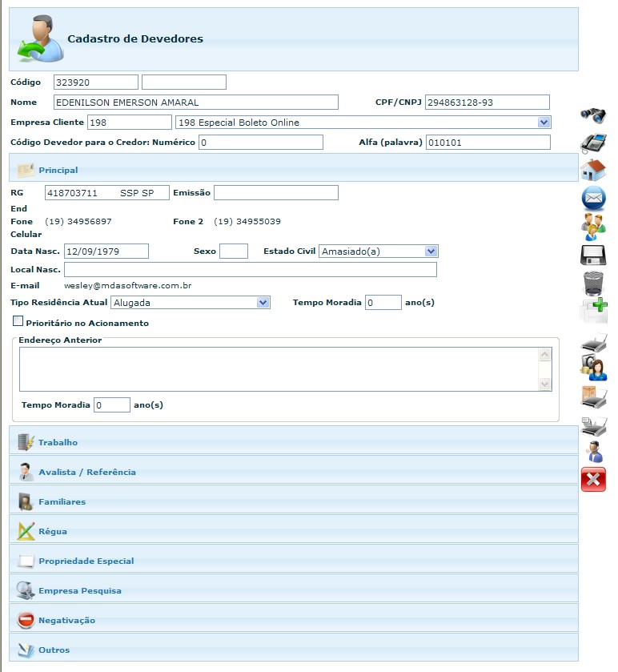
Task: Expand the Trabalho section
Action: coord(294,441)
